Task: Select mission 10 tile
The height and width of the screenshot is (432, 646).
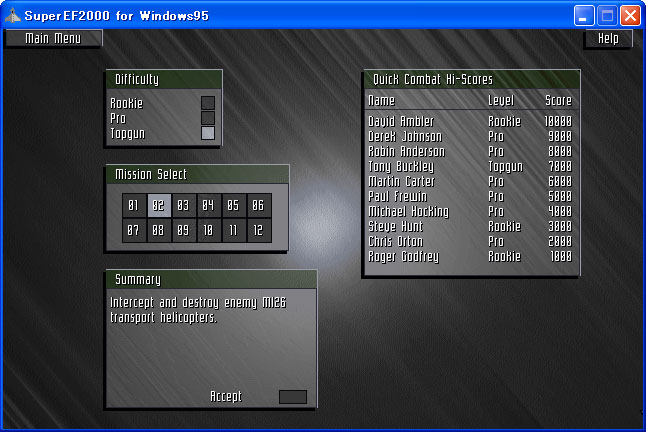Action: click(x=209, y=230)
